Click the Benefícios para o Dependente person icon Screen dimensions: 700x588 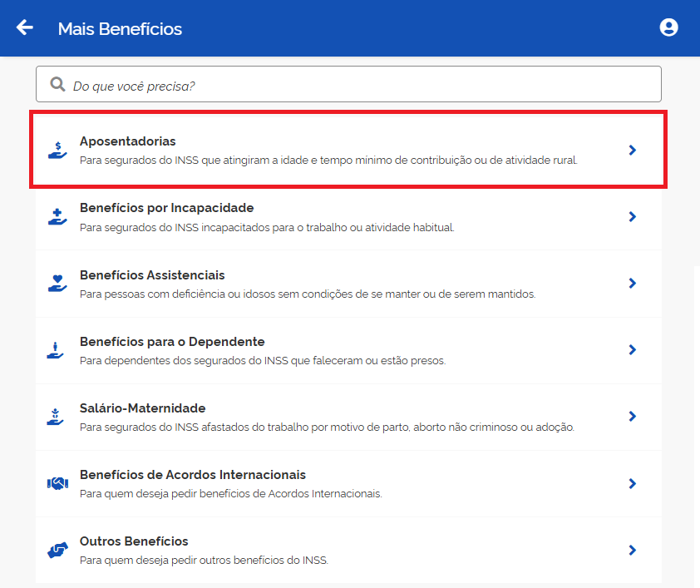[56, 350]
